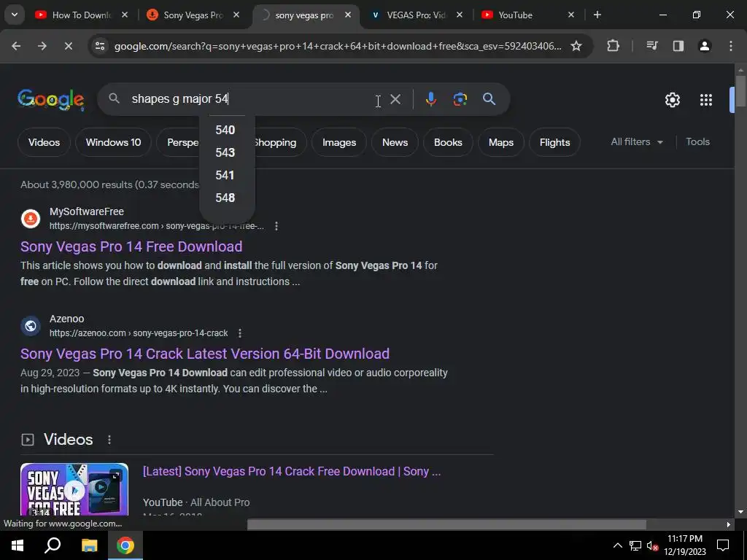Viewport: 747px width, 560px height.
Task: Click muted volume tray icon
Action: pyautogui.click(x=652, y=545)
